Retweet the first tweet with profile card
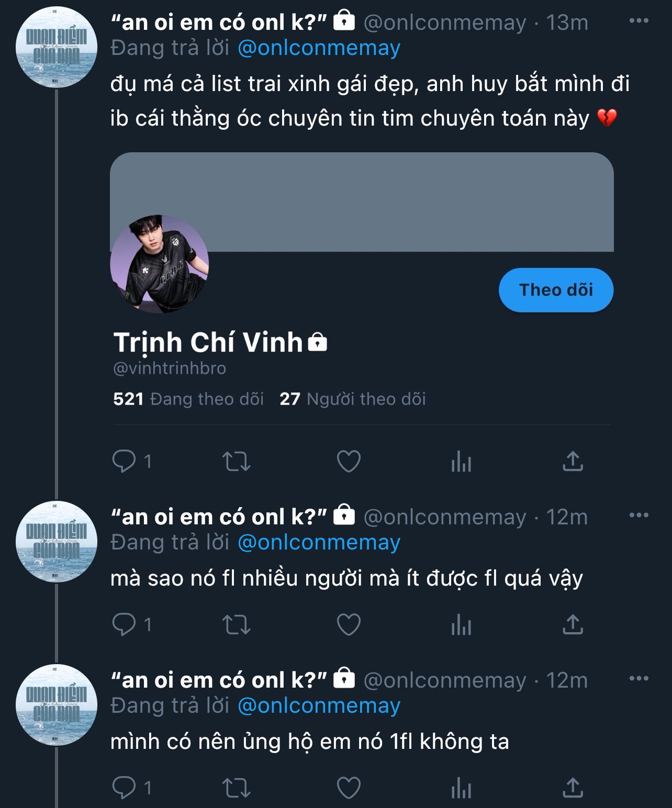The image size is (672, 808). coord(237,462)
